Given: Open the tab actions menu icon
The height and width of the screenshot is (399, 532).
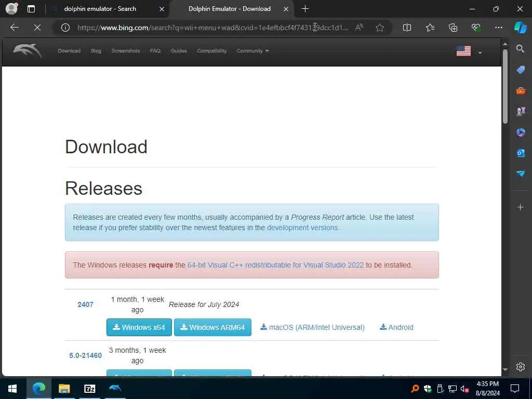Looking at the screenshot, I should coord(31,9).
